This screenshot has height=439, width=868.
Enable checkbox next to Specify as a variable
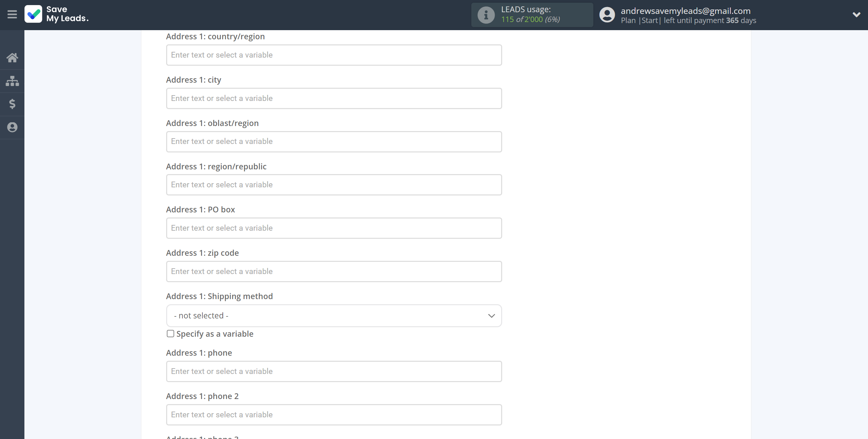(x=170, y=333)
